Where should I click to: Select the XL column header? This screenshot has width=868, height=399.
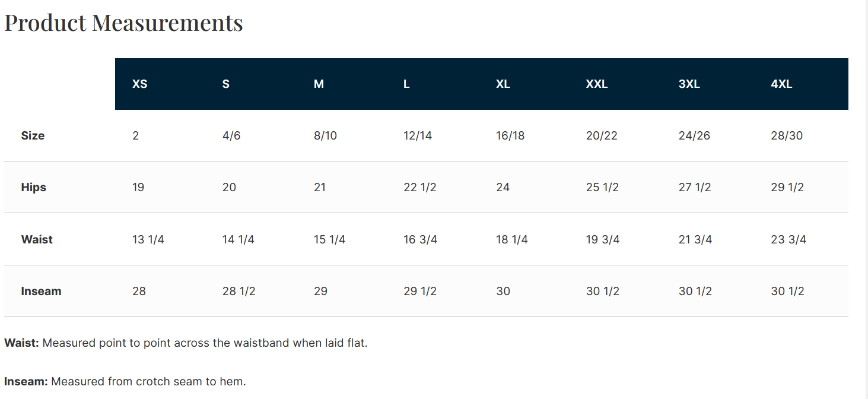click(x=503, y=84)
